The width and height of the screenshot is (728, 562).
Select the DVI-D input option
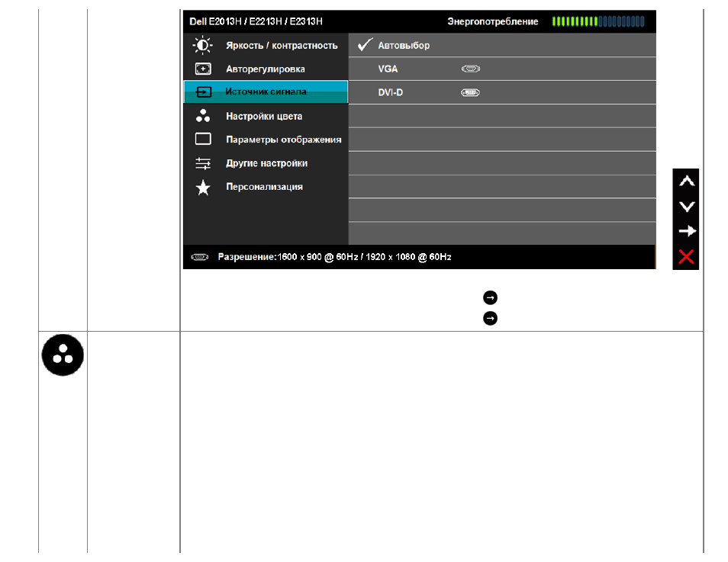[502, 92]
